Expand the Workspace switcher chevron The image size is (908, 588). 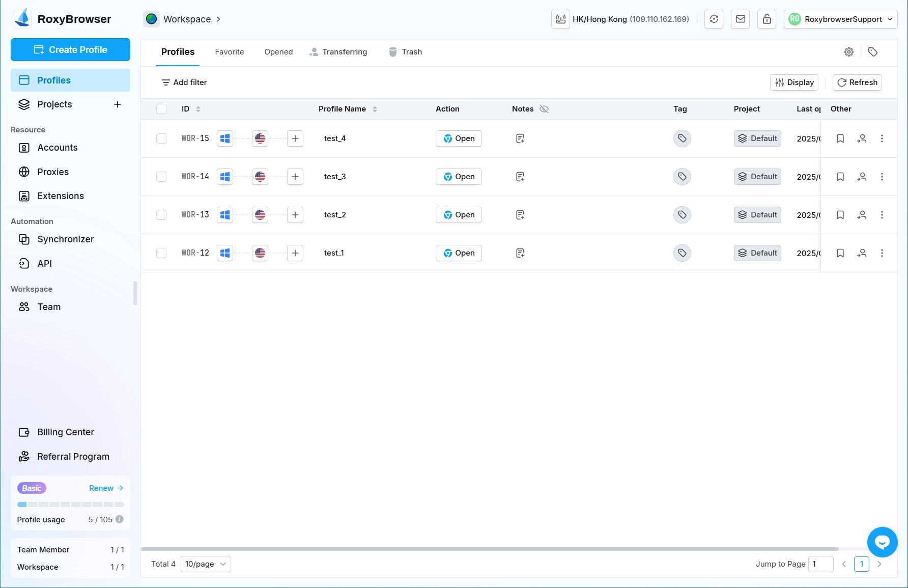click(x=219, y=19)
